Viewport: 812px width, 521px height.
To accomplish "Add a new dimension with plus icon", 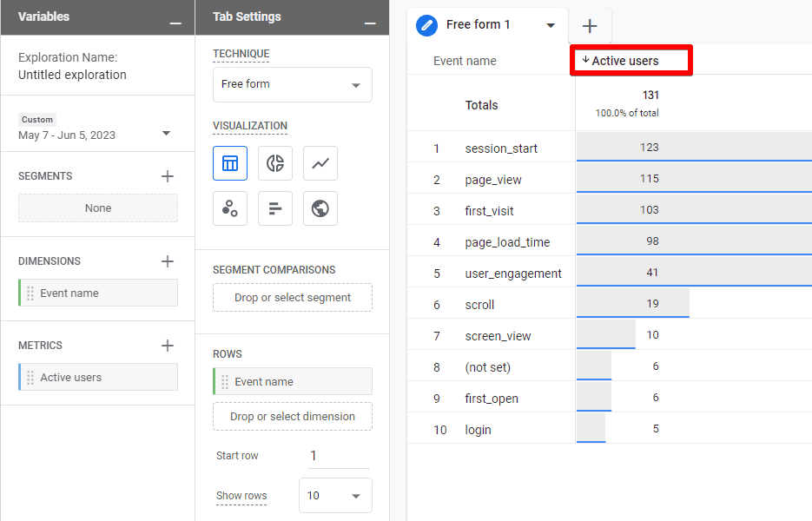I will point(168,261).
